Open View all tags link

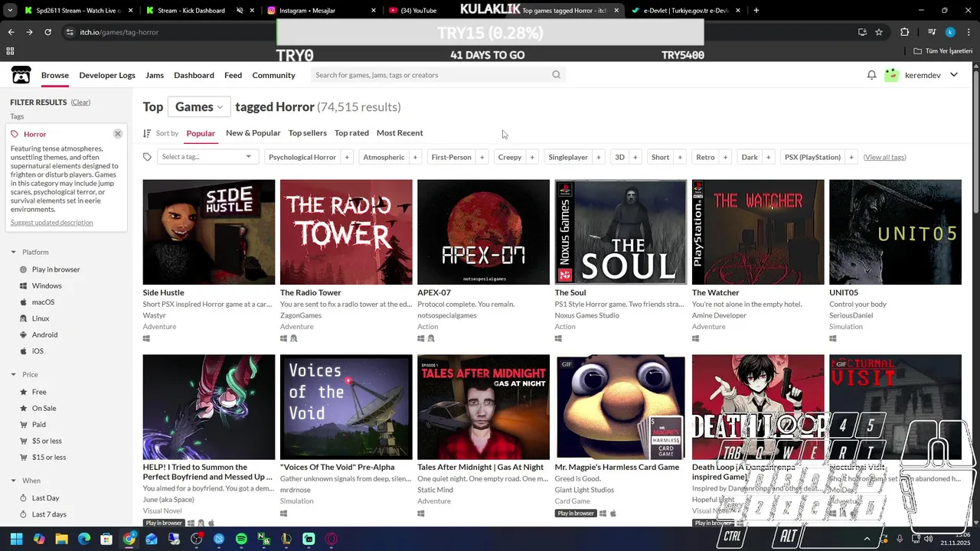point(884,158)
